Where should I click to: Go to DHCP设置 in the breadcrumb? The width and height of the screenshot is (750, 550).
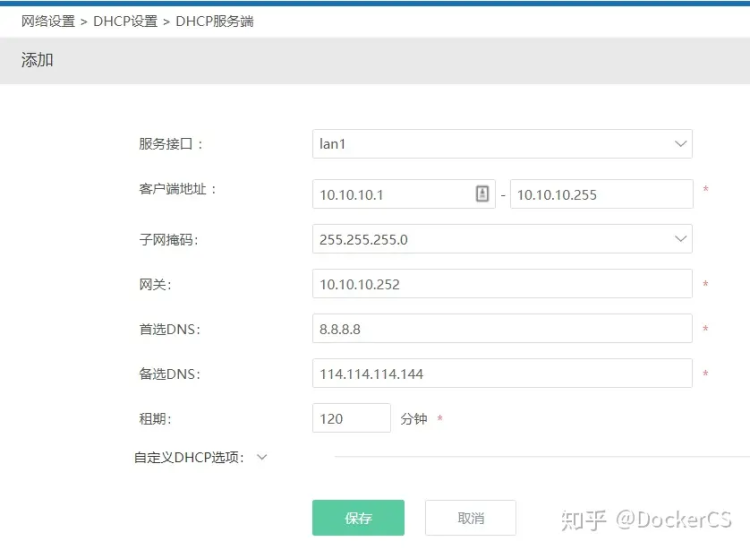coord(125,22)
